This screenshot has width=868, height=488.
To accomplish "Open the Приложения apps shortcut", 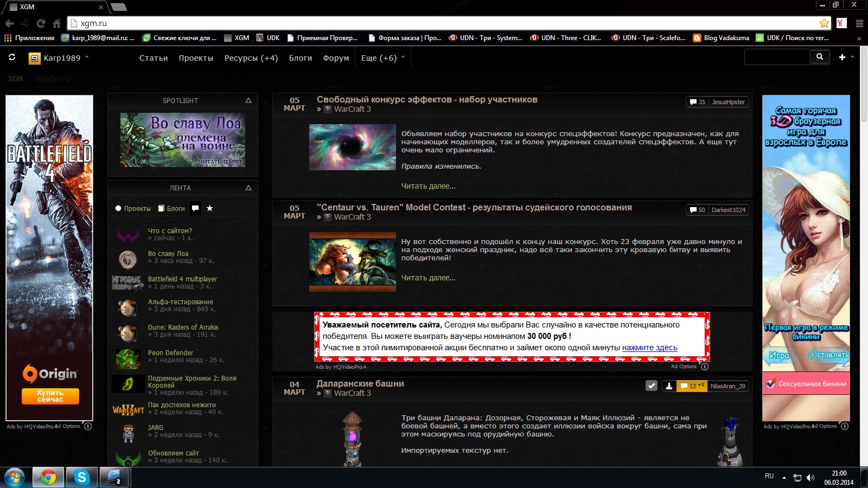I will (x=29, y=38).
